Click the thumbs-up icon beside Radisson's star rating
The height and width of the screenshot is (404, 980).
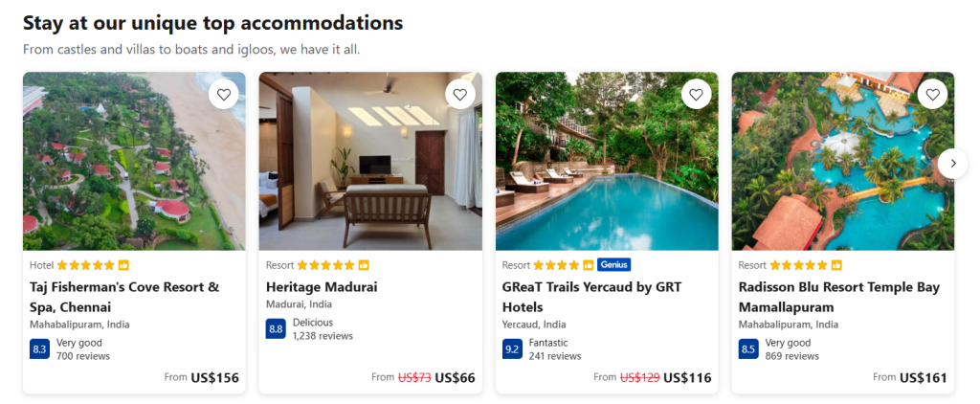pyautogui.click(x=836, y=265)
